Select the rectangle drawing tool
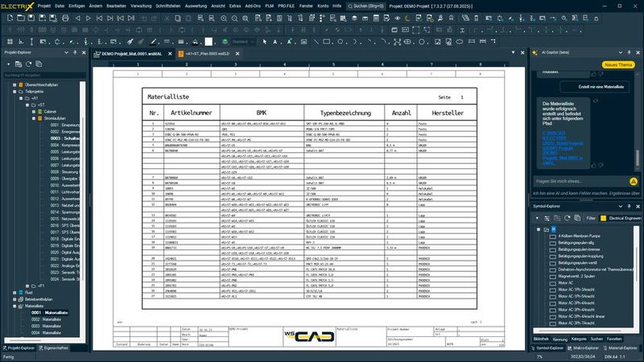The height and width of the screenshot is (362, 644). (327, 42)
